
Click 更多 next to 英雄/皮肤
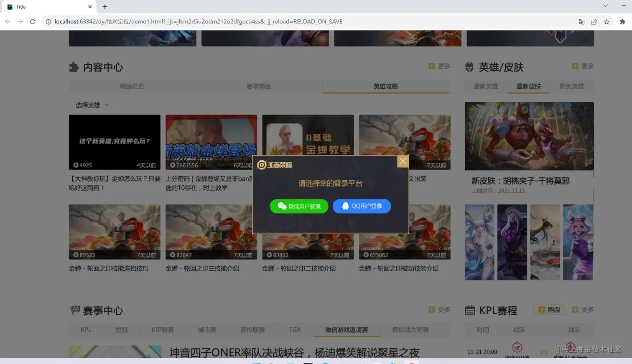coord(583,66)
